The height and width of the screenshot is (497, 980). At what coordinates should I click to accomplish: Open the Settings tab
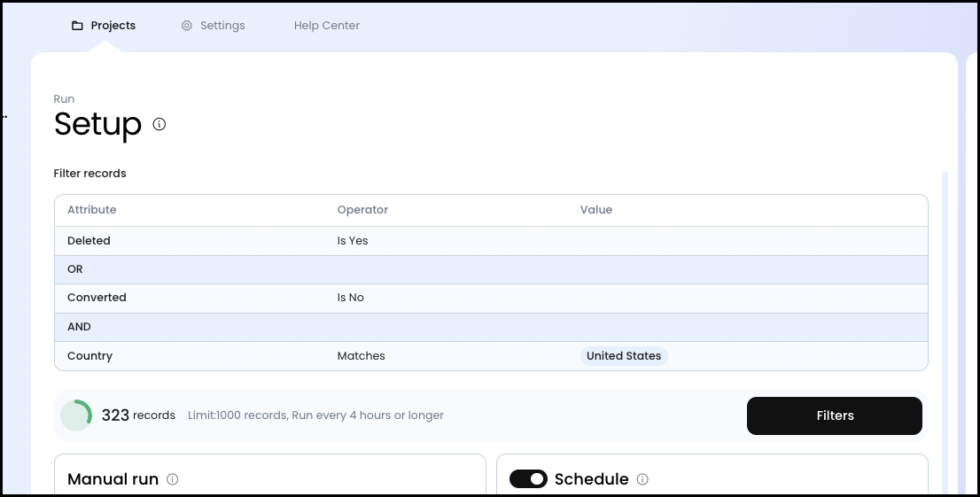[214, 26]
